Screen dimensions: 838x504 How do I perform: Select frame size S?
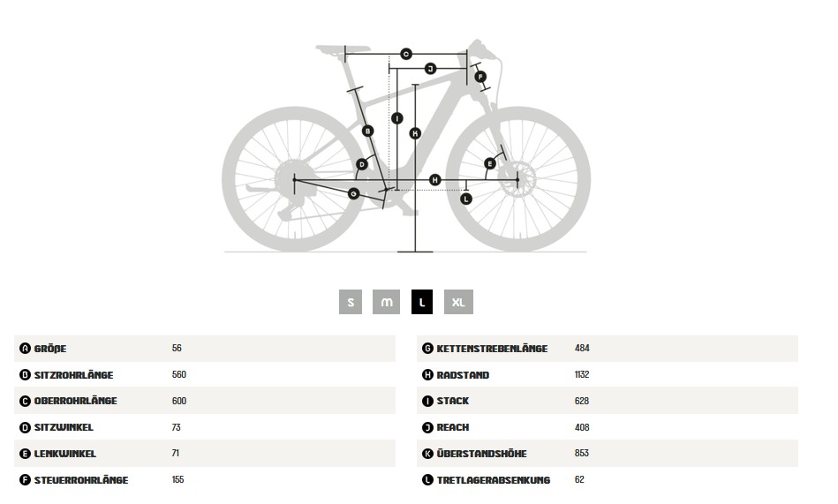(x=351, y=302)
